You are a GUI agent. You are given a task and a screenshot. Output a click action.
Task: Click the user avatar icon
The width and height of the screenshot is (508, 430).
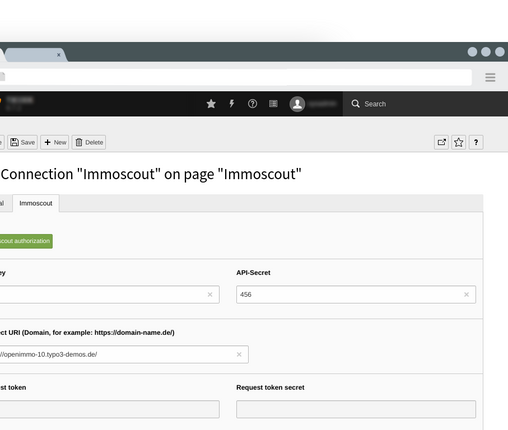point(297,104)
